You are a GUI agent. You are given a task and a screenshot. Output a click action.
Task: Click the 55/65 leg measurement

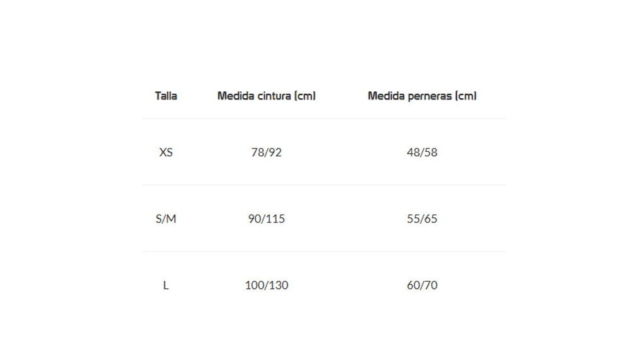coord(422,219)
